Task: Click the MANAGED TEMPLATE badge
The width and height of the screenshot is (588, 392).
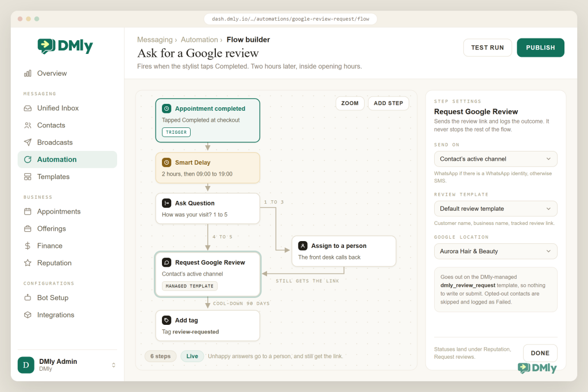Action: click(189, 286)
